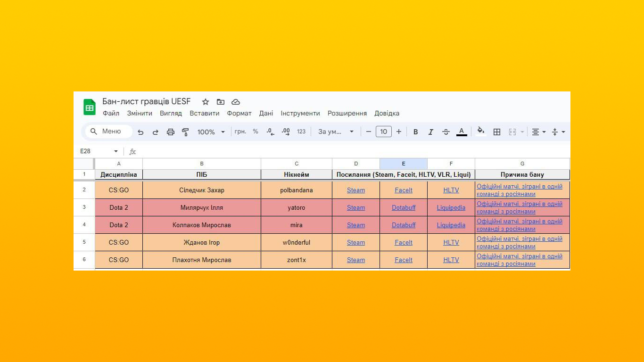
Task: Open horizontal align dropdown
Action: (538, 132)
